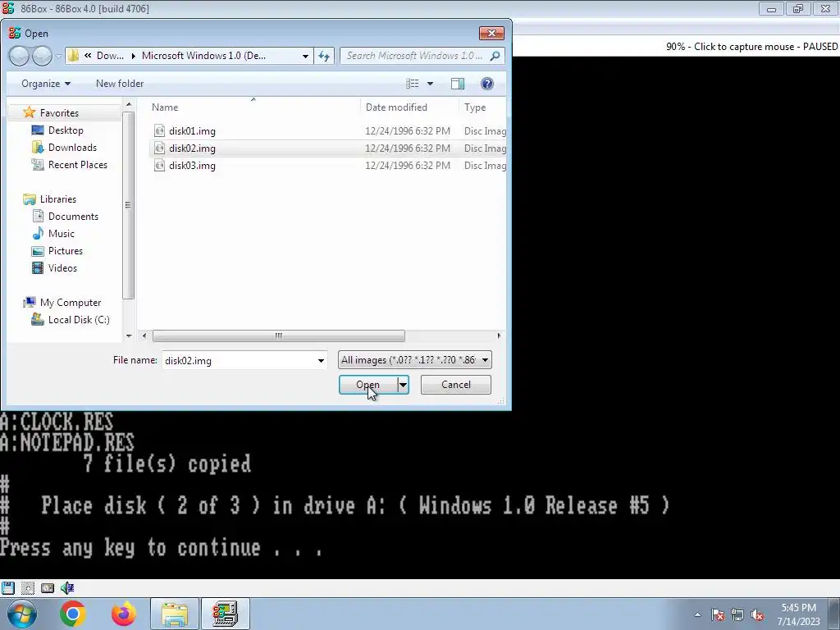Show hidden tray icons arrow
This screenshot has height=630, width=840.
(697, 615)
